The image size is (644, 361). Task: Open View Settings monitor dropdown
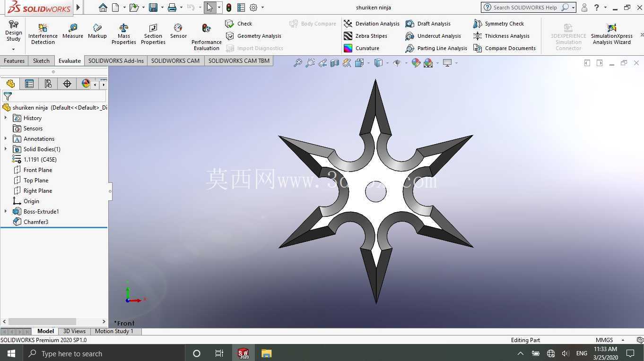[x=456, y=63]
